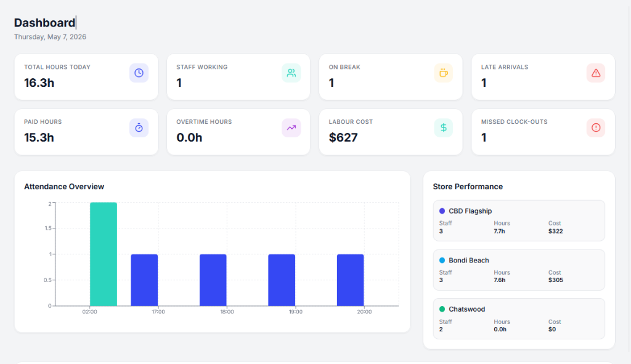Open the Bondi Beach store name
Image resolution: width=631 pixels, height=364 pixels.
[x=469, y=261]
